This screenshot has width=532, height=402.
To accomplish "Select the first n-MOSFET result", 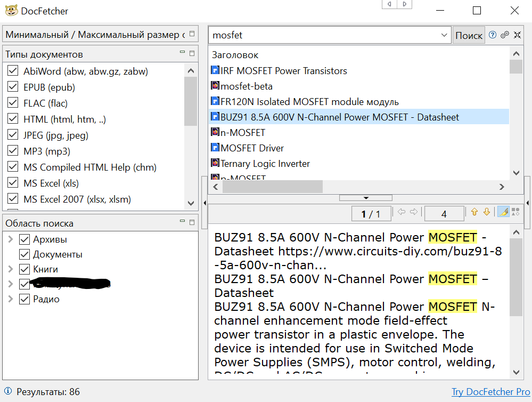I will click(x=359, y=133).
